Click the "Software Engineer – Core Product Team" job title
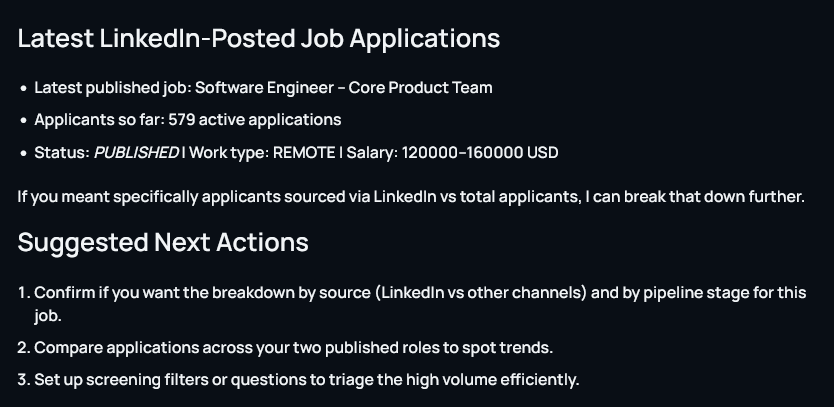This screenshot has height=407, width=834. pyautogui.click(x=343, y=87)
